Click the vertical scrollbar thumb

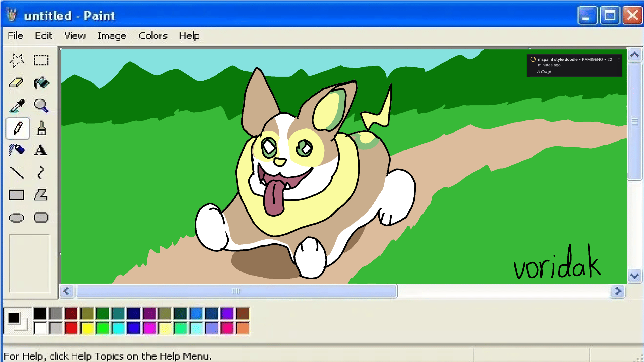[x=634, y=121]
